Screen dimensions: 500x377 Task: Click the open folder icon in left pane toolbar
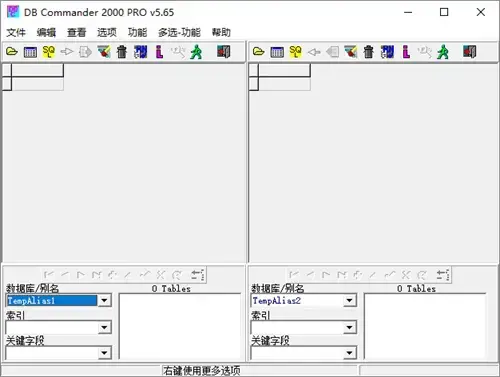12,52
